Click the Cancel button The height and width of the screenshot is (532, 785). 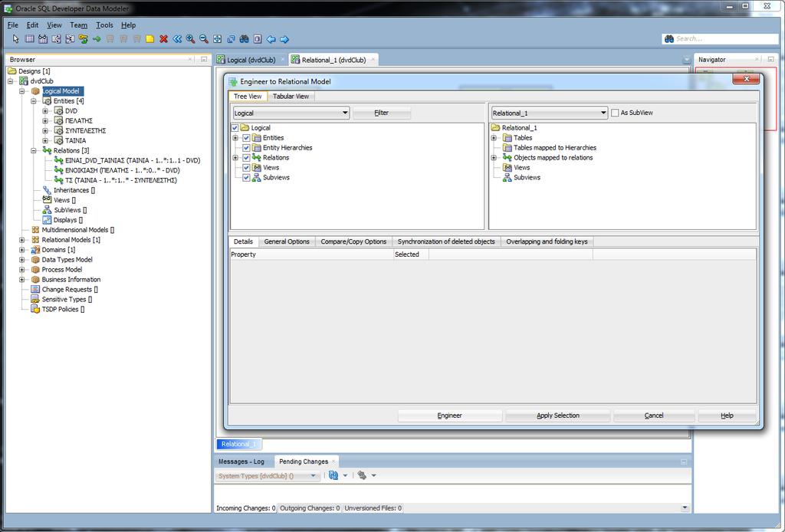point(654,415)
